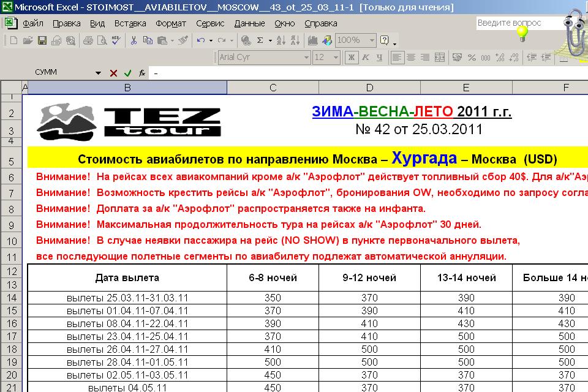Select column E header
This screenshot has height=392, width=588.
pyautogui.click(x=466, y=88)
